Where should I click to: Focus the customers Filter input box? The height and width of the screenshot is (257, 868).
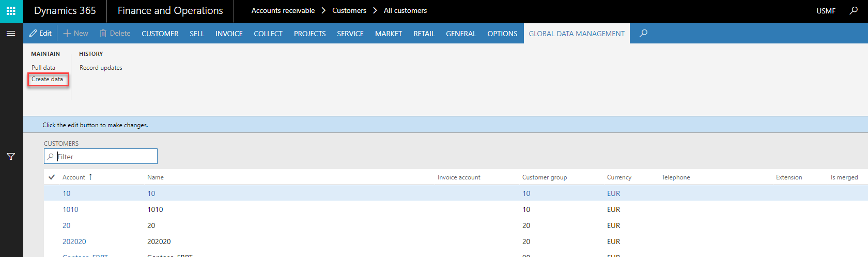pyautogui.click(x=101, y=156)
